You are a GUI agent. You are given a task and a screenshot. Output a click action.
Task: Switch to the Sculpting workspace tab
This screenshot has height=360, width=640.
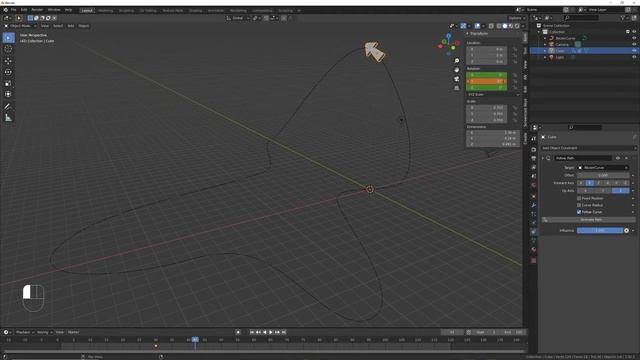127,10
